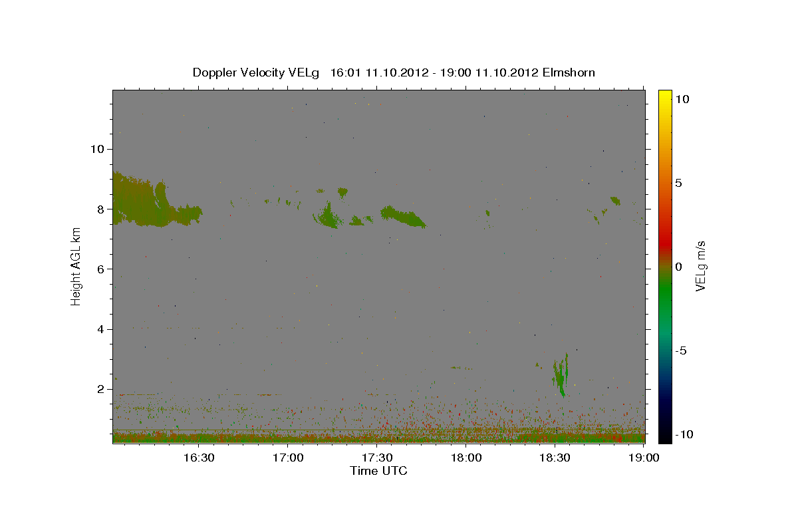Click the 16:30 time tick label

[199, 458]
